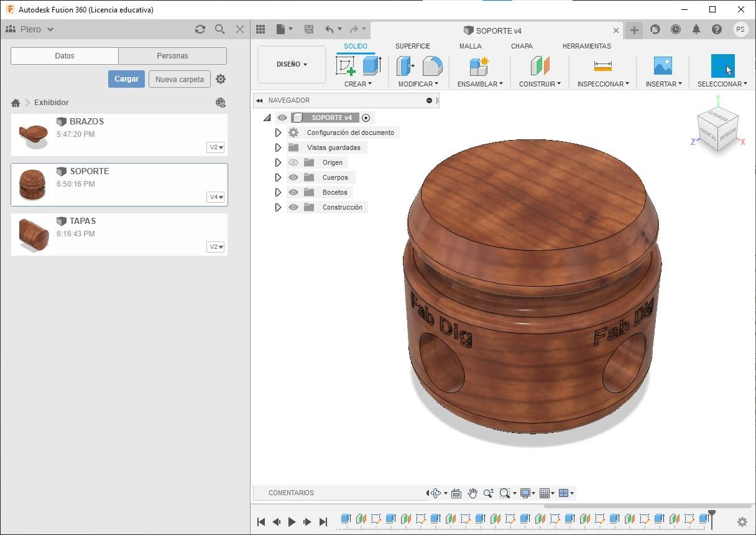756x535 pixels.
Task: Activate the Select tool
Action: [722, 65]
